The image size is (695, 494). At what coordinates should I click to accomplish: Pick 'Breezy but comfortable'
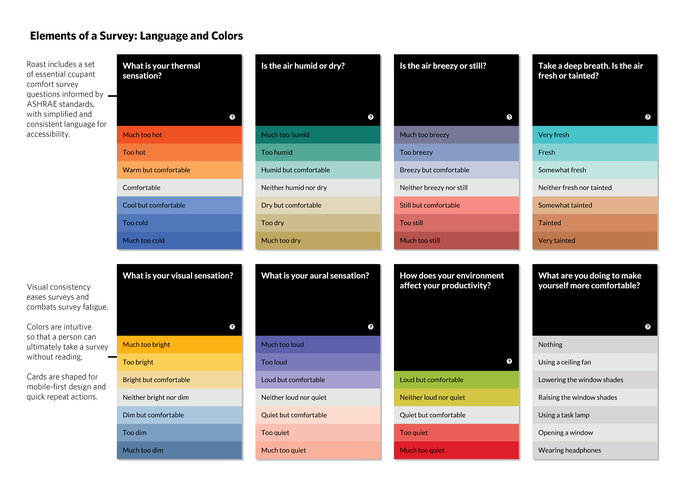457,170
